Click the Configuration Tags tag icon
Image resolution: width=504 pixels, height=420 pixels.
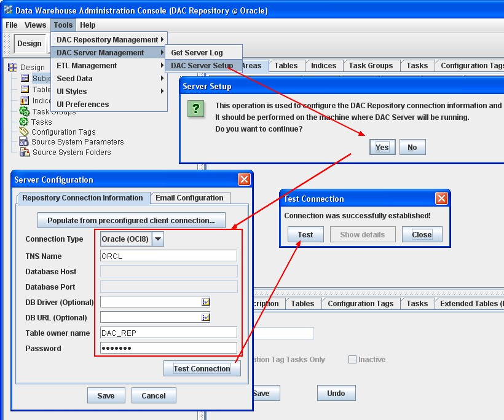[x=24, y=132]
